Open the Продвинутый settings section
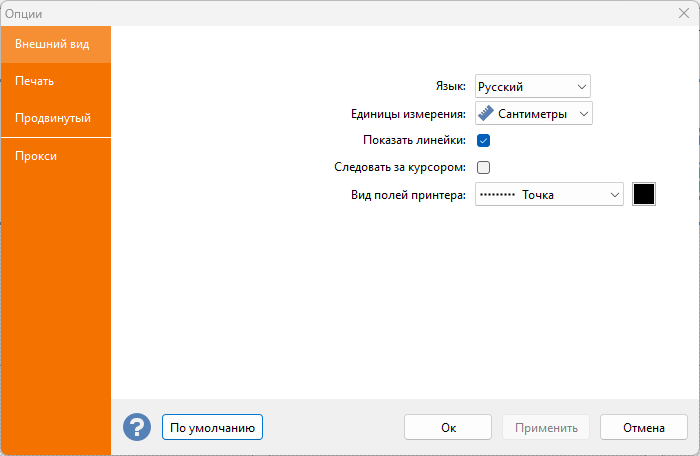 pyautogui.click(x=55, y=118)
